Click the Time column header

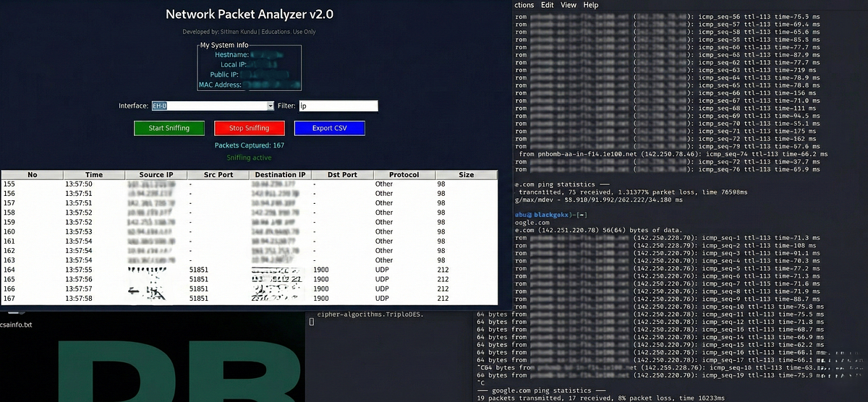click(x=94, y=175)
